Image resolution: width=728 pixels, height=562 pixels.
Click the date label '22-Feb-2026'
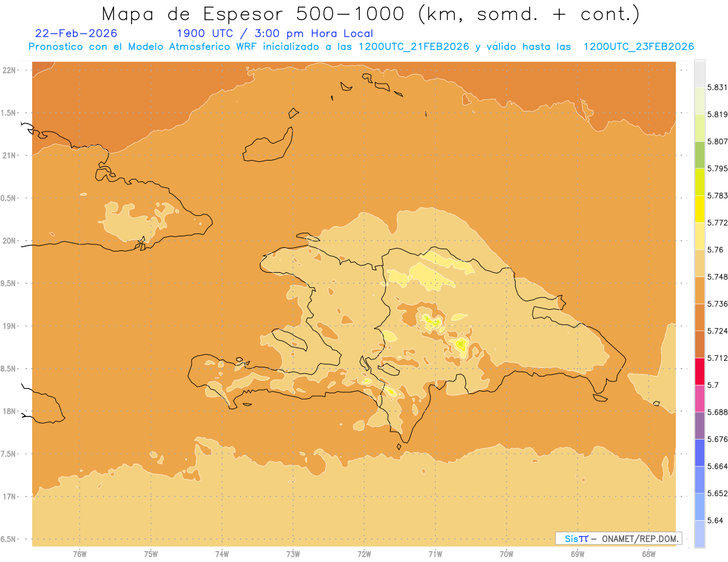coord(76,33)
